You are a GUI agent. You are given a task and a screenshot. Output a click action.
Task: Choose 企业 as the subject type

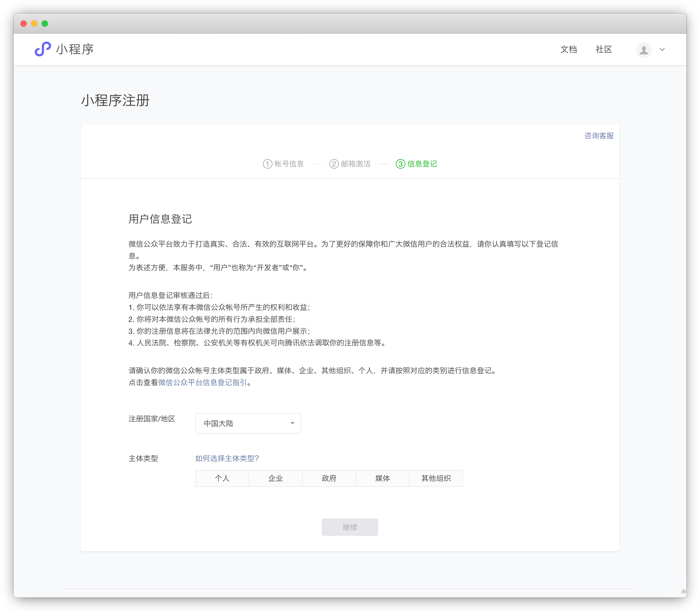[276, 478]
